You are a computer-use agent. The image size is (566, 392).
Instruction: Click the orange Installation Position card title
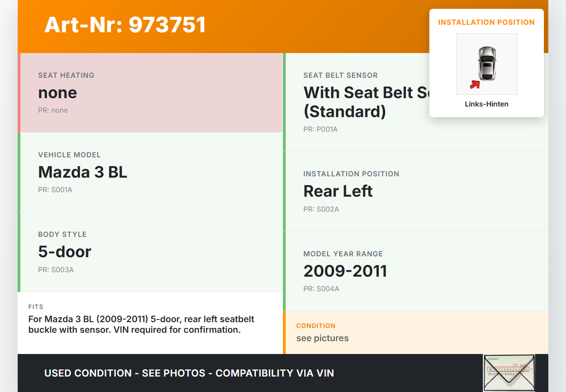(x=486, y=22)
